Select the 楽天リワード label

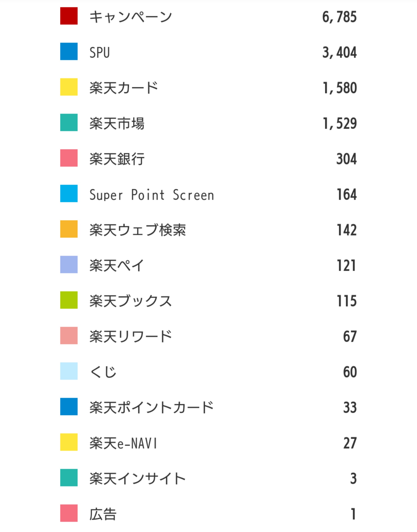pyautogui.click(x=131, y=336)
